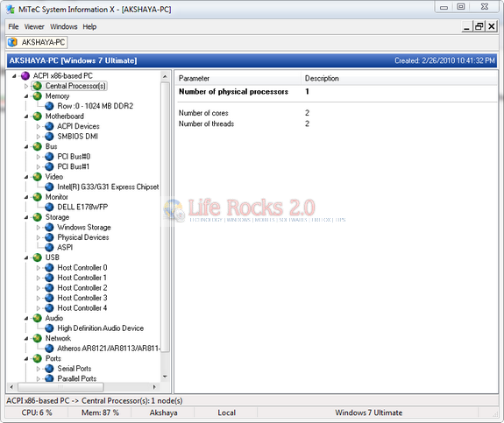Image resolution: width=504 pixels, height=423 pixels.
Task: Click the tree vertical scrollbar thumb
Action: pyautogui.click(x=165, y=217)
